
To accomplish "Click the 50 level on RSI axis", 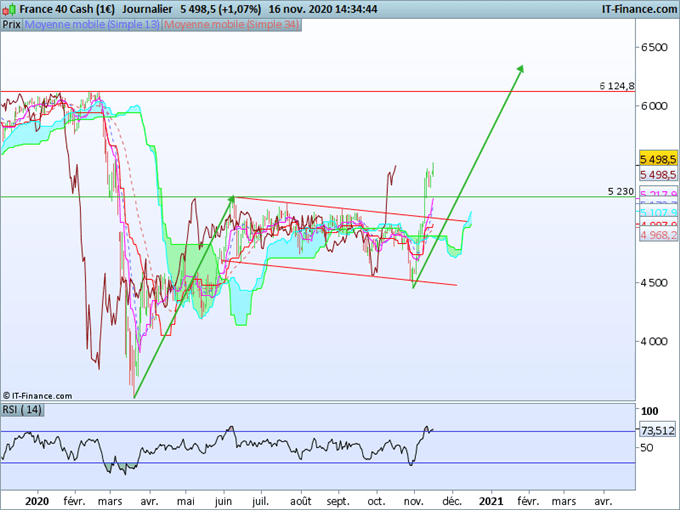I will (647, 447).
